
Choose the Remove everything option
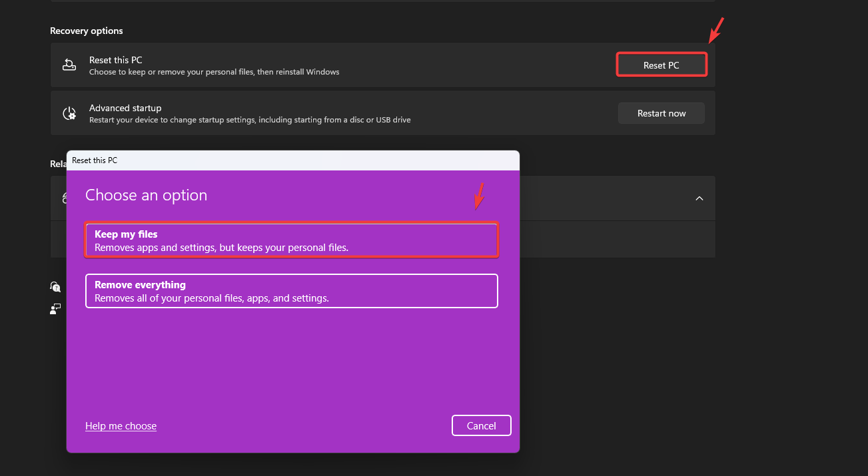[292, 291]
